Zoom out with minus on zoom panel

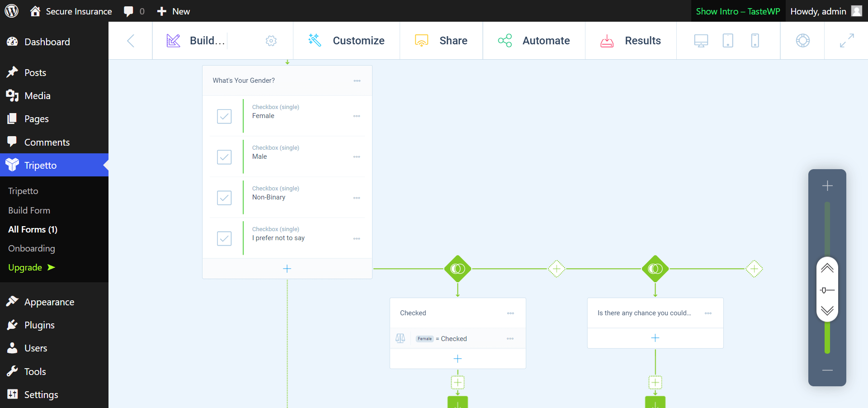tap(827, 370)
